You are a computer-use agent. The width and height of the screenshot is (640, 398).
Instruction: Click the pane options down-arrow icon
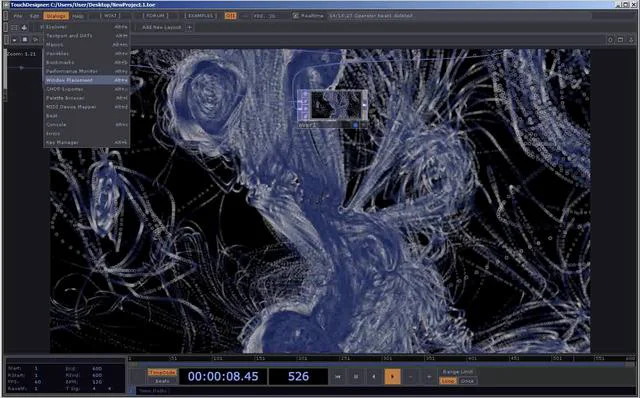click(x=631, y=40)
